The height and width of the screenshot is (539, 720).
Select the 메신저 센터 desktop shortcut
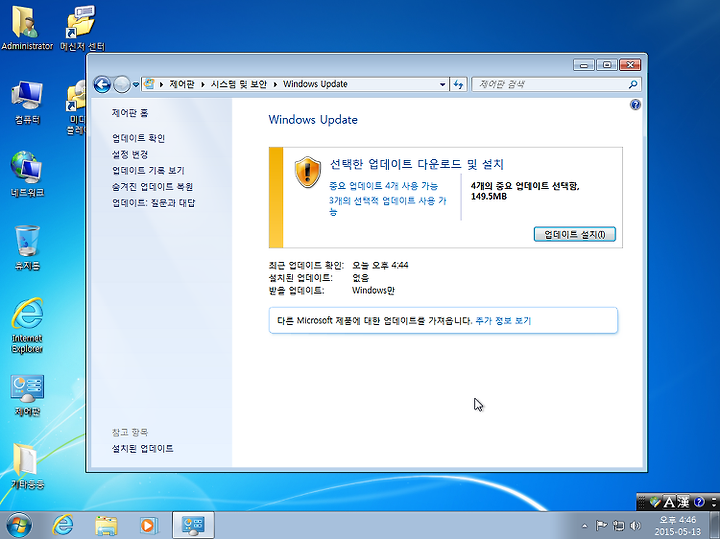click(82, 28)
